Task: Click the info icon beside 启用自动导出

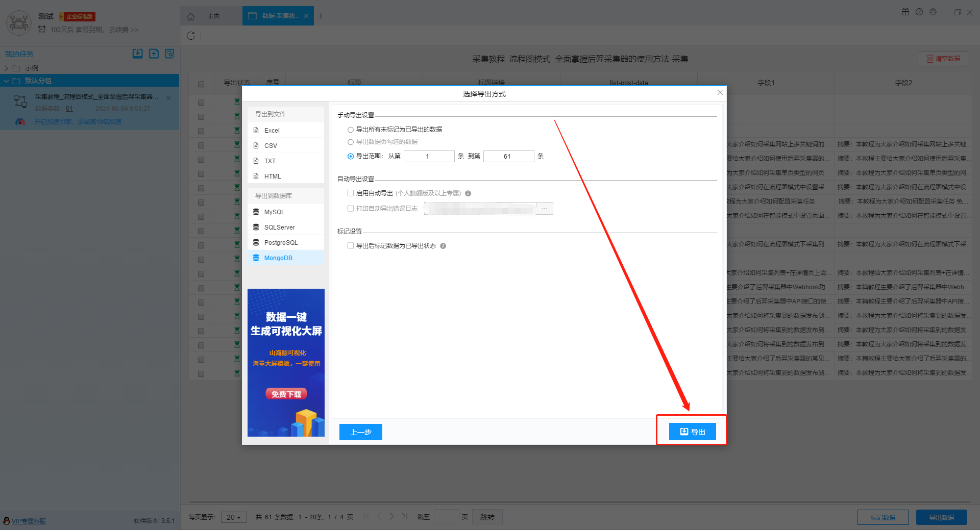Action: (468, 193)
